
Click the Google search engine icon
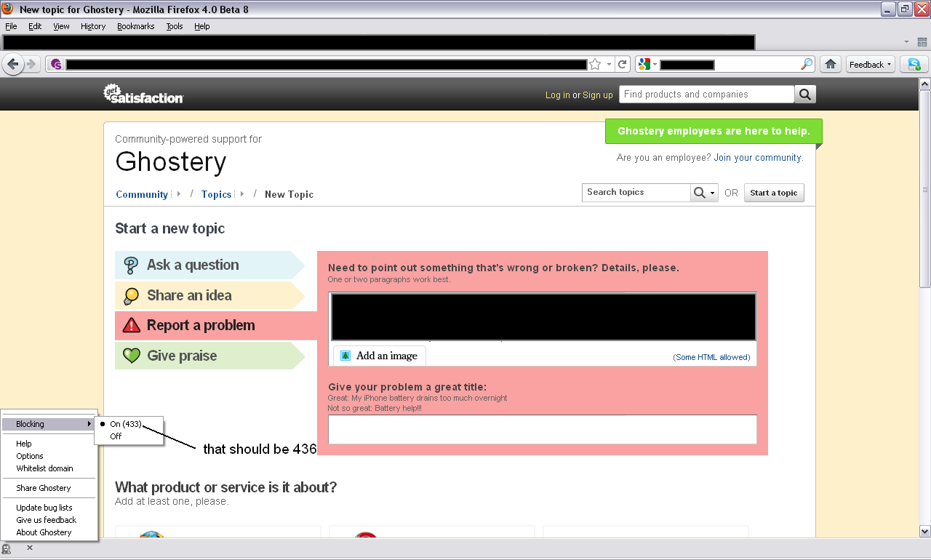[x=644, y=65]
